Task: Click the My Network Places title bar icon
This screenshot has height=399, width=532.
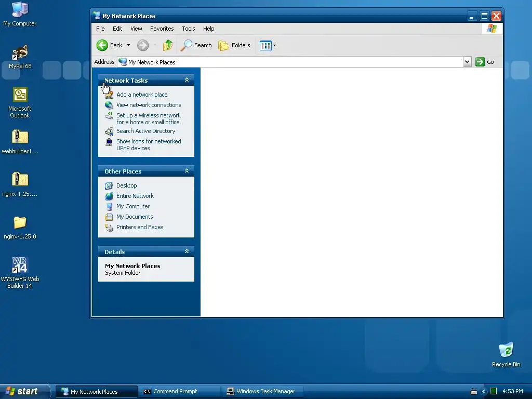Action: 97,16
